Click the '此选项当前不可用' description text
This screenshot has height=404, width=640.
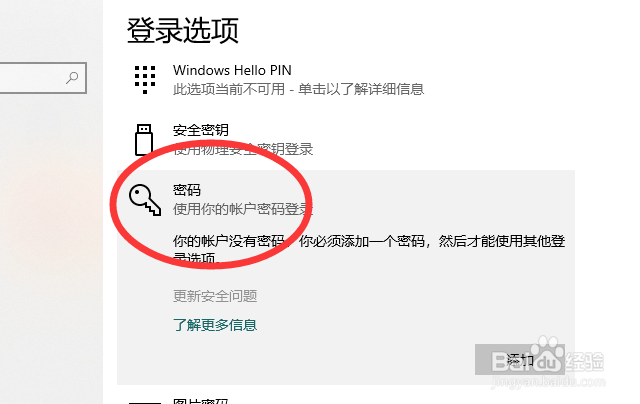[x=229, y=89]
